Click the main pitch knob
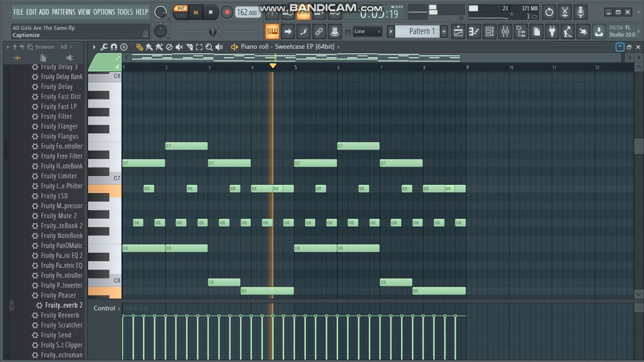 point(160,31)
